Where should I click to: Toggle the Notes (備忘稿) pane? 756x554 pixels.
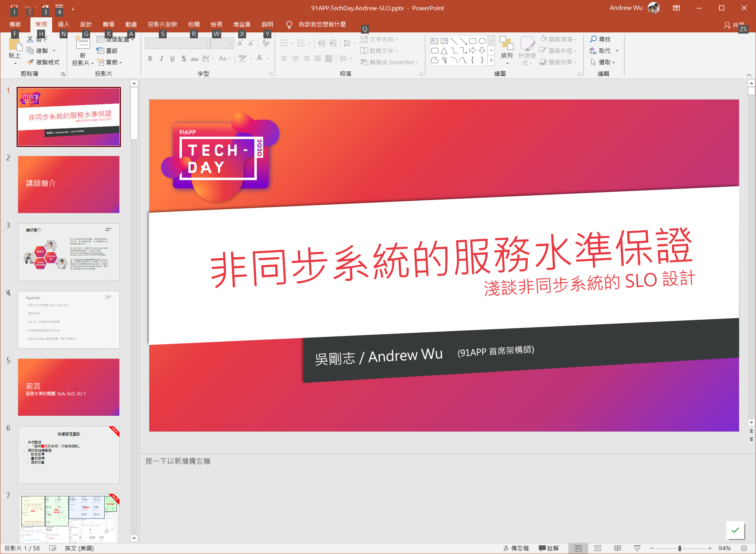point(516,548)
